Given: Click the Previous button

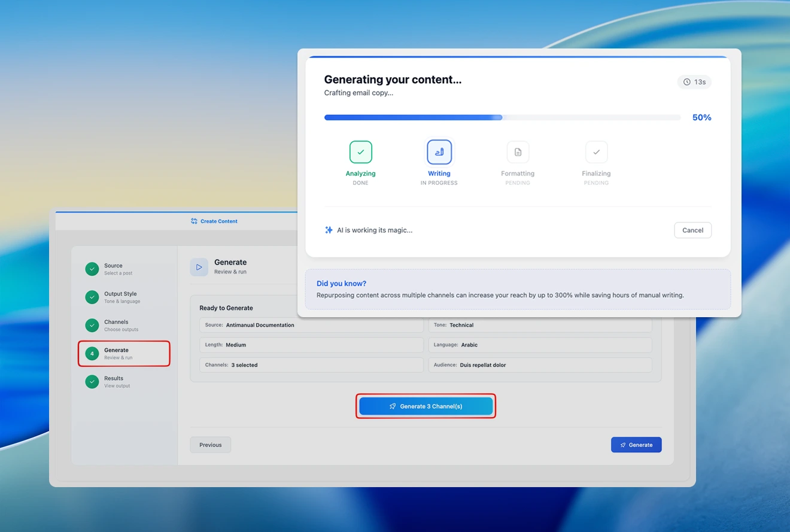Looking at the screenshot, I should coord(210,445).
